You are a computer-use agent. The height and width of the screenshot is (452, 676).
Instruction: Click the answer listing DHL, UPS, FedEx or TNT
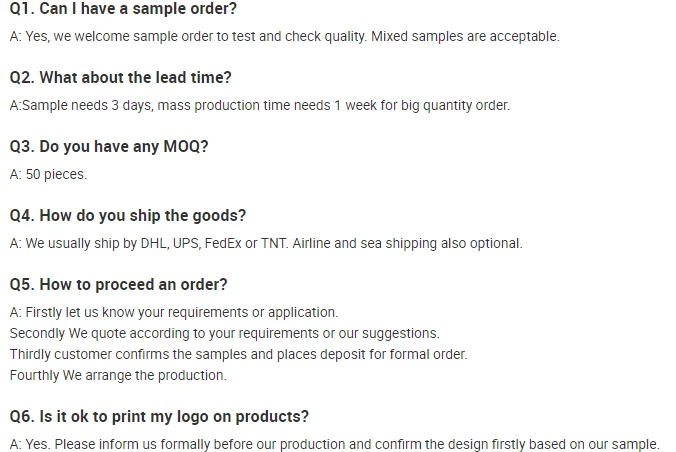[266, 244]
